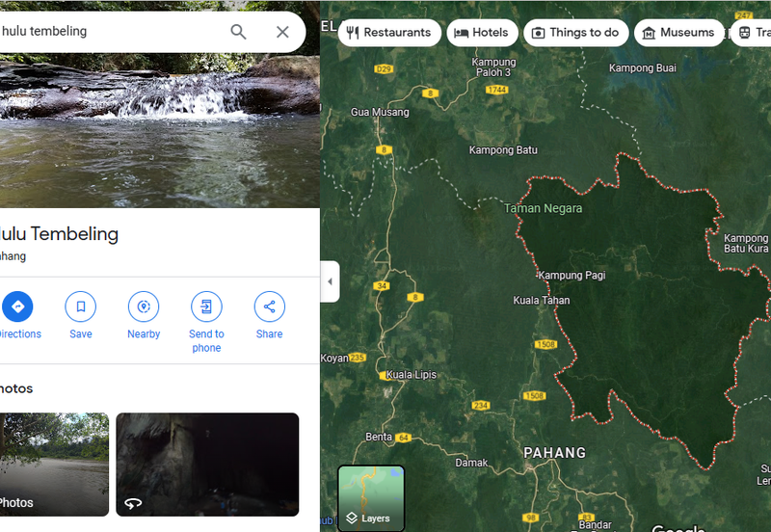The image size is (771, 532).
Task: Toggle the Layers map view
Action: coord(371,498)
